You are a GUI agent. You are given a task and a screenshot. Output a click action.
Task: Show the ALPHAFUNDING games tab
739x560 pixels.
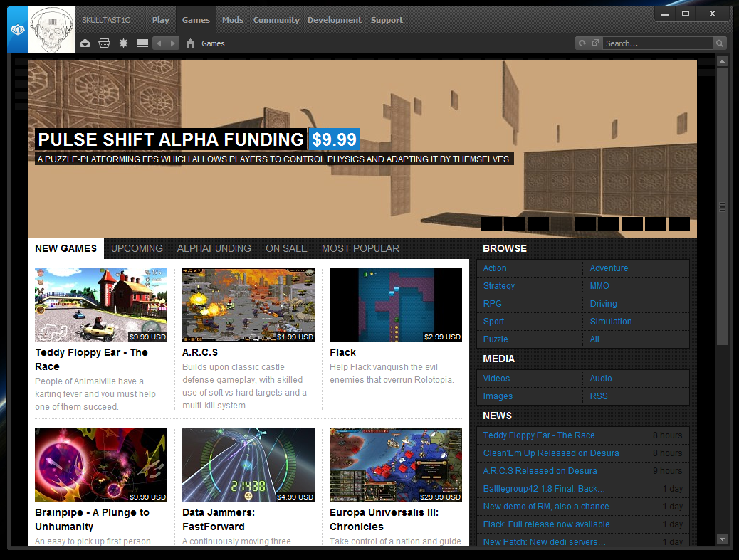(214, 248)
